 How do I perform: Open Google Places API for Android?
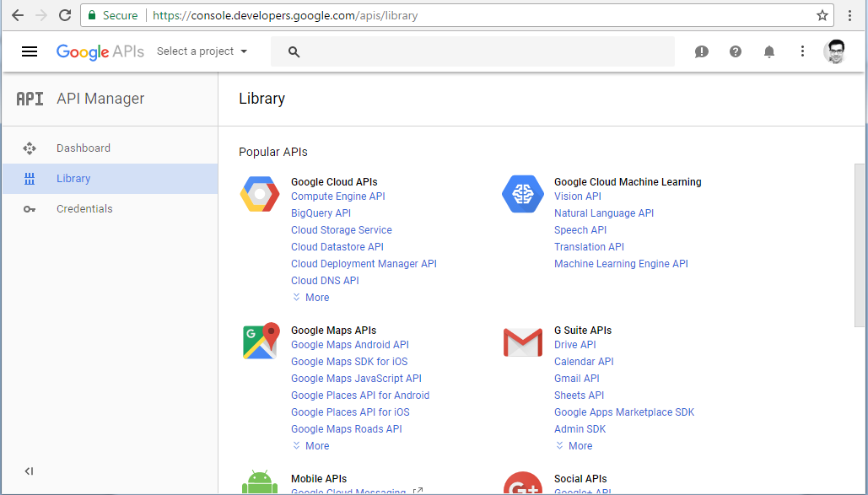[x=360, y=395]
